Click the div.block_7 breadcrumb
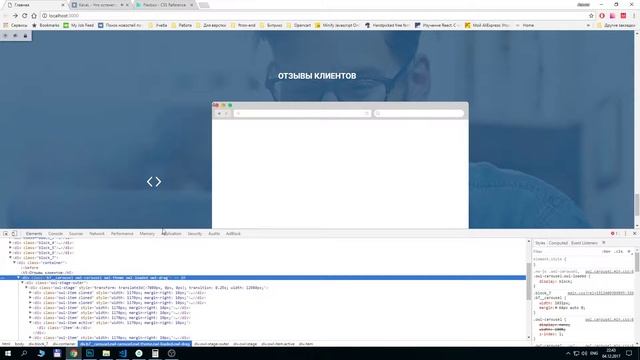Viewport: 640px width, 360px height. click(38, 344)
